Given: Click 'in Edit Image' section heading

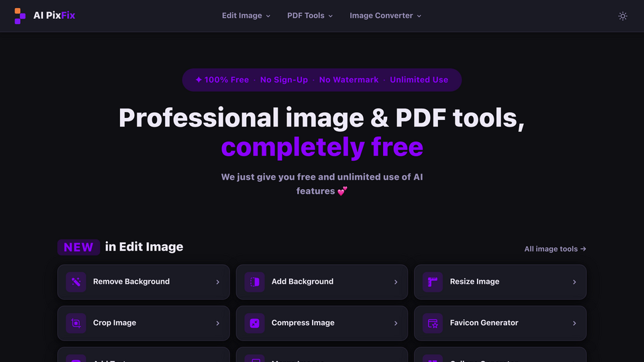Looking at the screenshot, I should click(144, 247).
